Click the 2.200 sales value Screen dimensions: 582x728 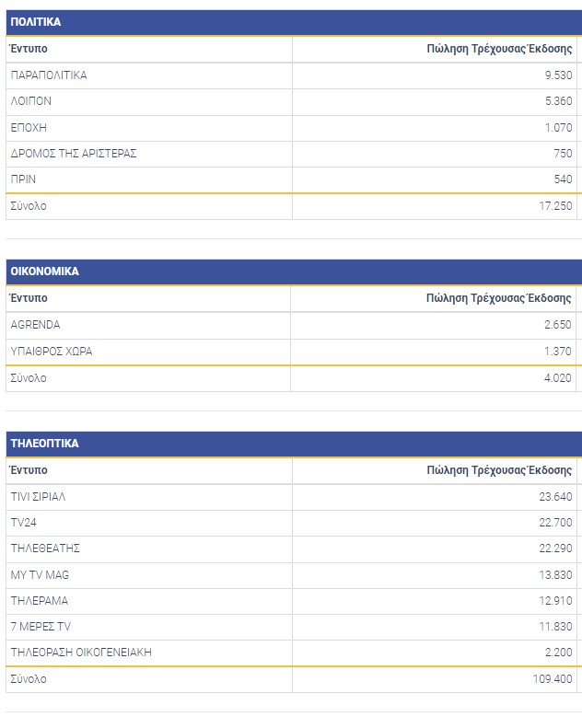[558, 653]
